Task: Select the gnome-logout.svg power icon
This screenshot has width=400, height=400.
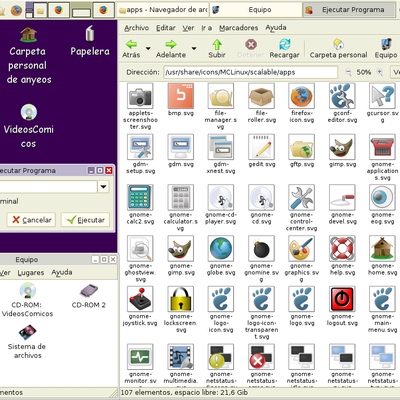Action: 342,299
